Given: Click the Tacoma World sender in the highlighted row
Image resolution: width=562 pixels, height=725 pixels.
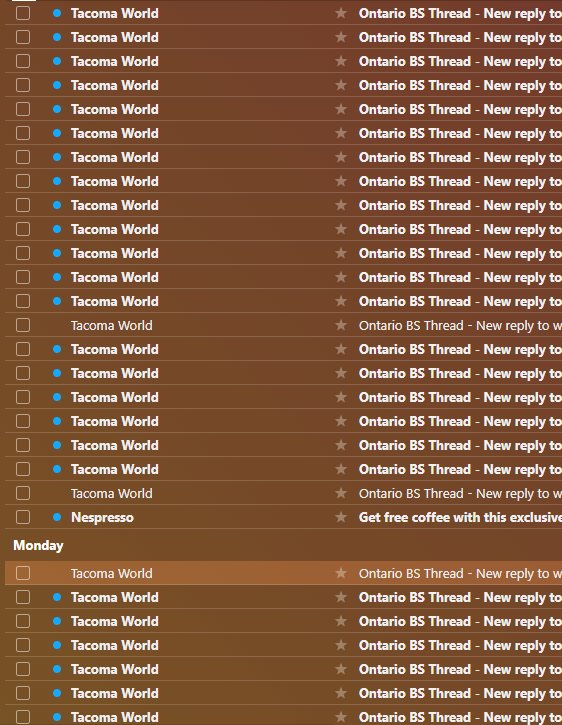Looking at the screenshot, I should 111,573.
